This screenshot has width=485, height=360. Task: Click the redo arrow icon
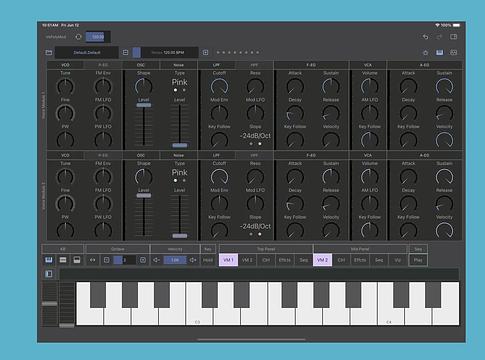pyautogui.click(x=439, y=37)
